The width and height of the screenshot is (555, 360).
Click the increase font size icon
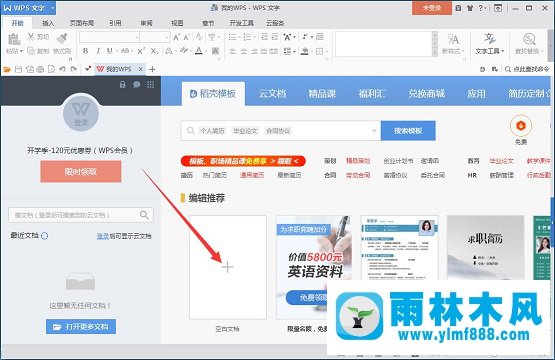[x=176, y=37]
